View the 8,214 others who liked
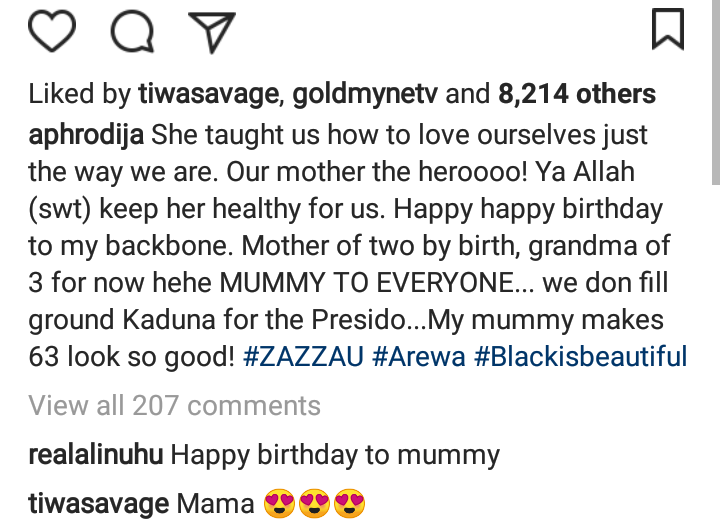The width and height of the screenshot is (720, 529). click(x=578, y=95)
